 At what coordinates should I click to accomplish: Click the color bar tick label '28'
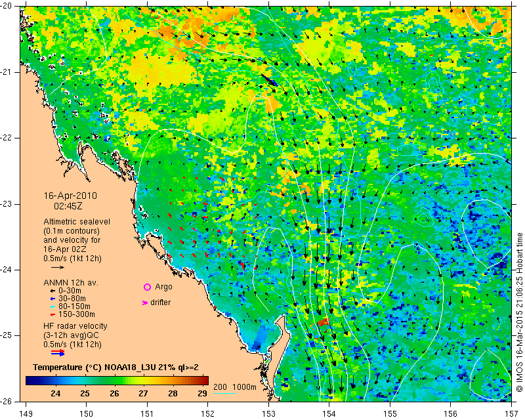[173, 393]
